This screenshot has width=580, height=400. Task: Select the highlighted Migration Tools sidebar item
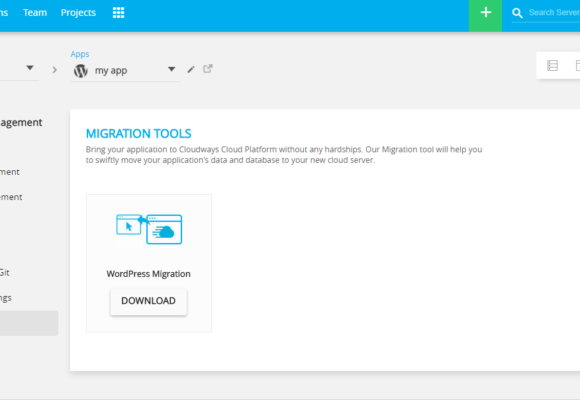tap(29, 323)
